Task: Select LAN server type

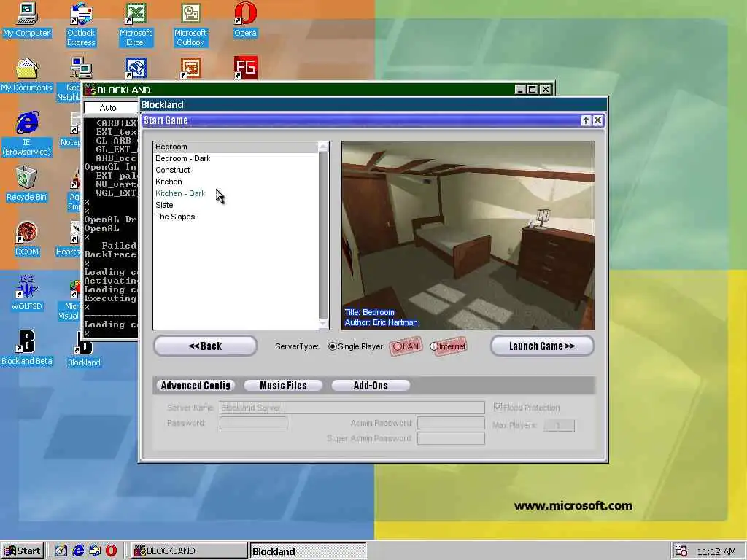Action: (397, 346)
